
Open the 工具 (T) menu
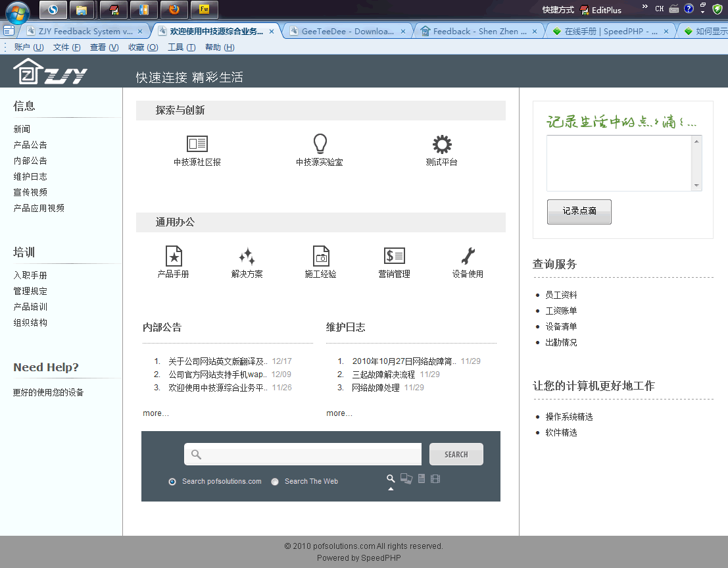click(x=182, y=47)
